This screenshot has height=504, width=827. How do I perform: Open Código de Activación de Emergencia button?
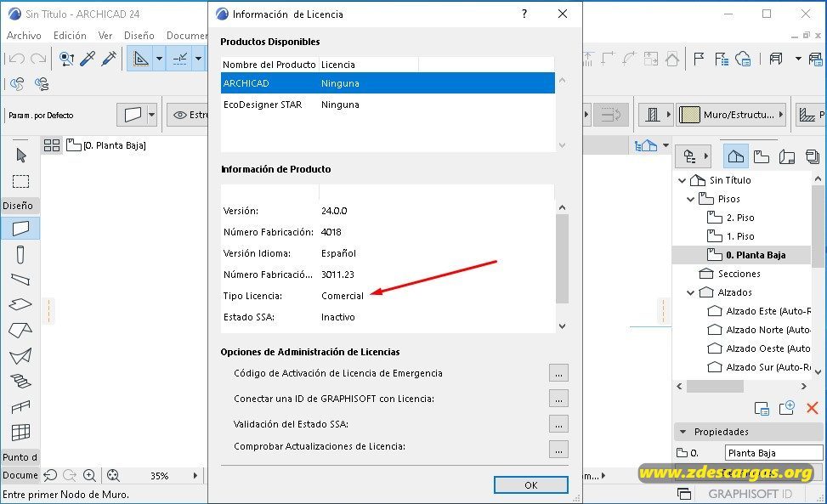click(558, 373)
